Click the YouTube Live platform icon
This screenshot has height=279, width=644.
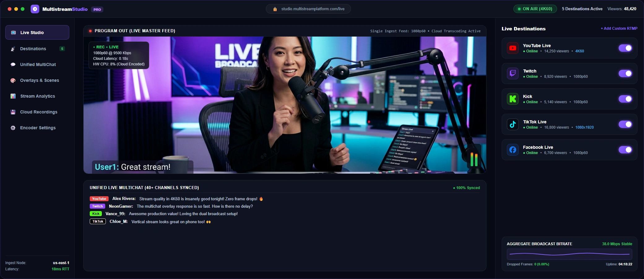point(513,48)
